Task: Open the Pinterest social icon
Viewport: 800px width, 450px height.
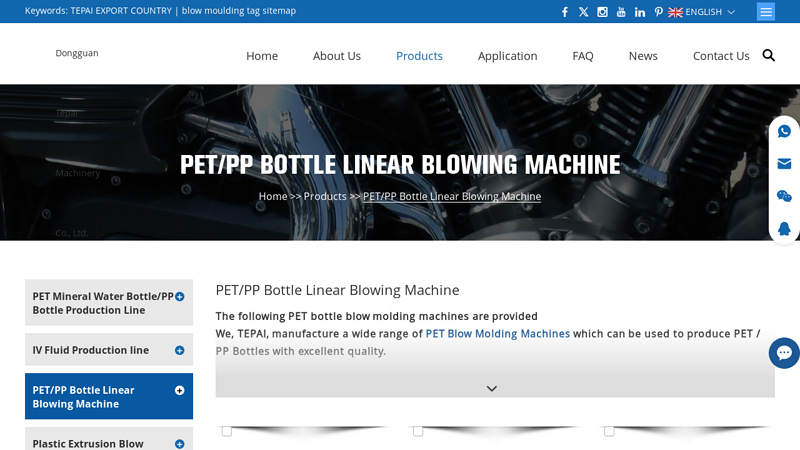Action: pos(659,12)
